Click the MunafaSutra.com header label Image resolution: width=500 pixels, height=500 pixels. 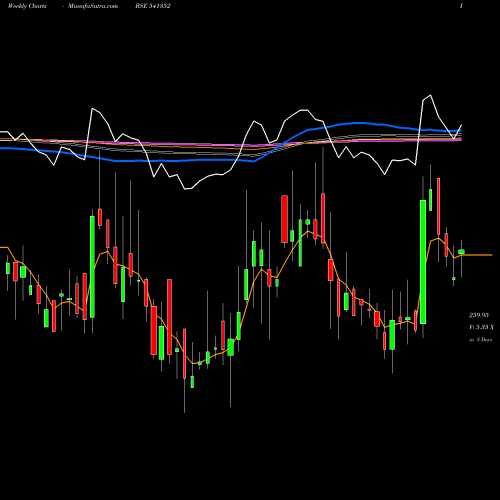click(x=93, y=6)
